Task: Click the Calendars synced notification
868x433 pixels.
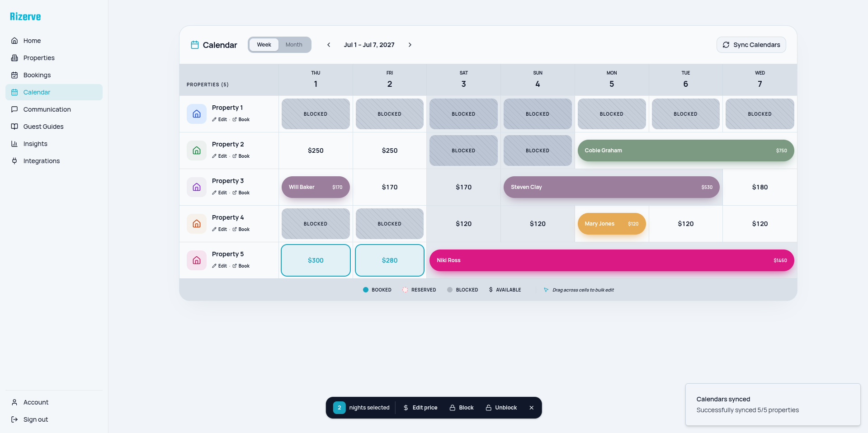Action: 773,405
